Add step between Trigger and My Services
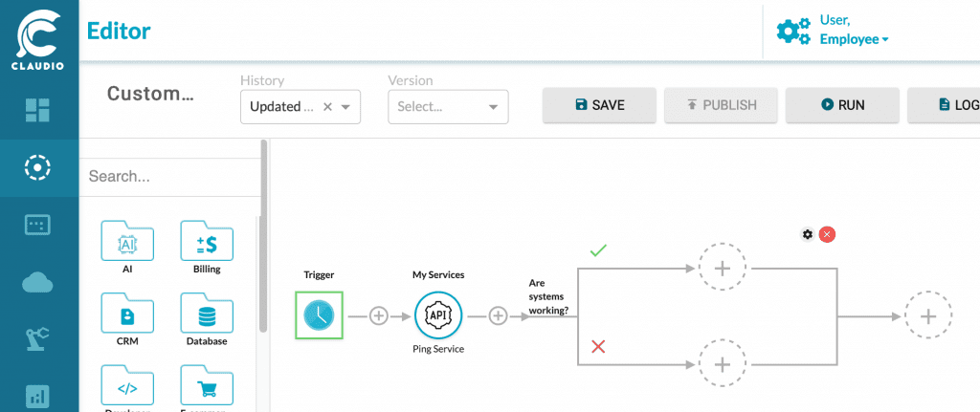This screenshot has height=412, width=980. [379, 315]
